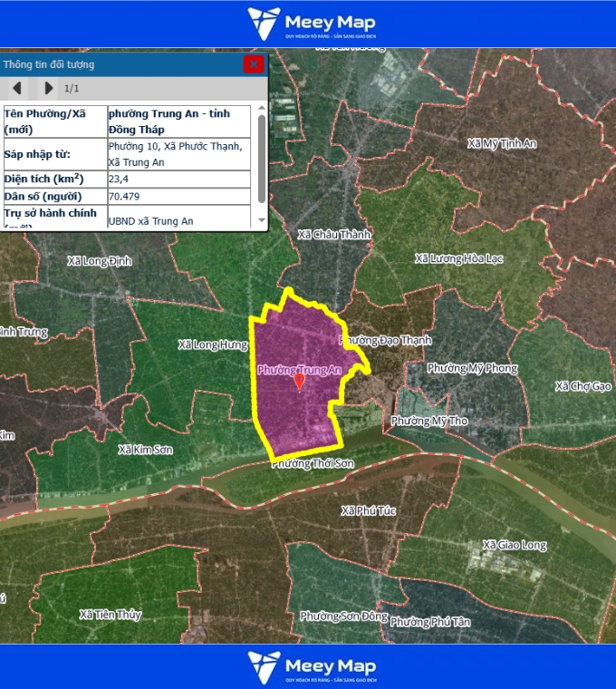Image resolution: width=616 pixels, height=689 pixels.
Task: Click Xã Lương Hòa Lạc label
Action: [457, 258]
